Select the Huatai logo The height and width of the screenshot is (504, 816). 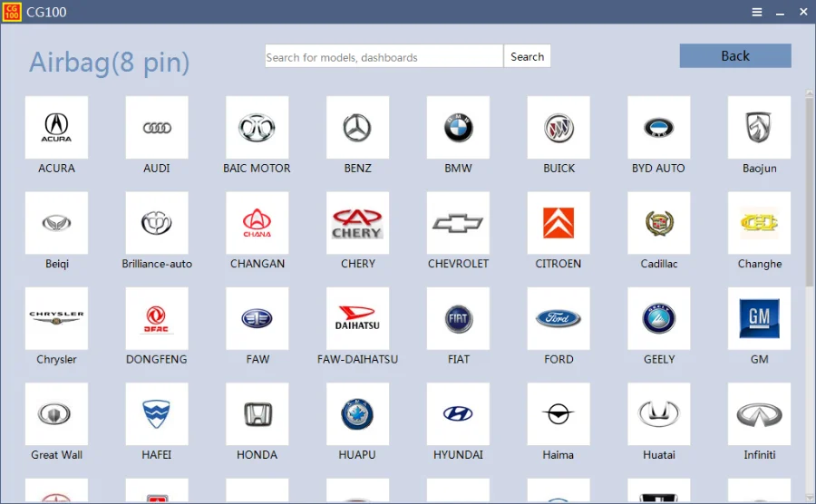pos(659,414)
